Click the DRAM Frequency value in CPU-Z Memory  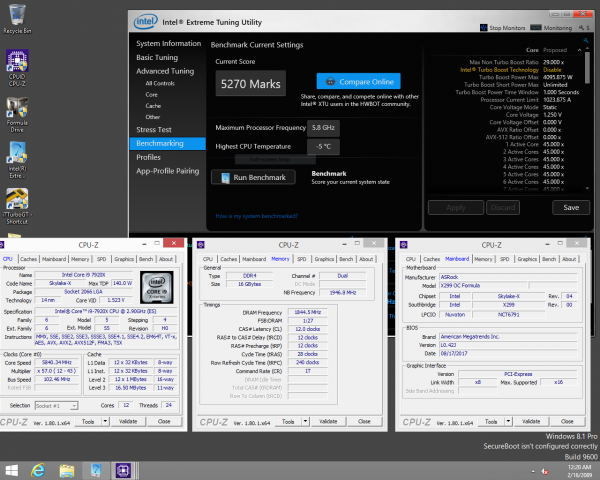[x=308, y=312]
